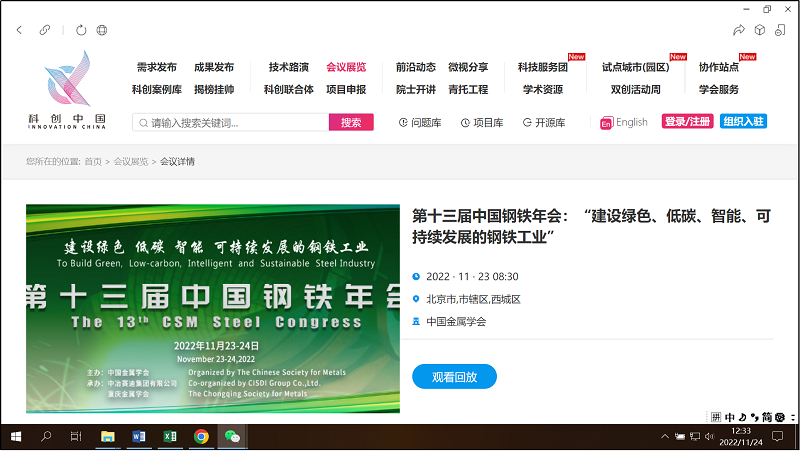The image size is (800, 451).
Task: Open the 青托工程 menu item
Action: (468, 90)
